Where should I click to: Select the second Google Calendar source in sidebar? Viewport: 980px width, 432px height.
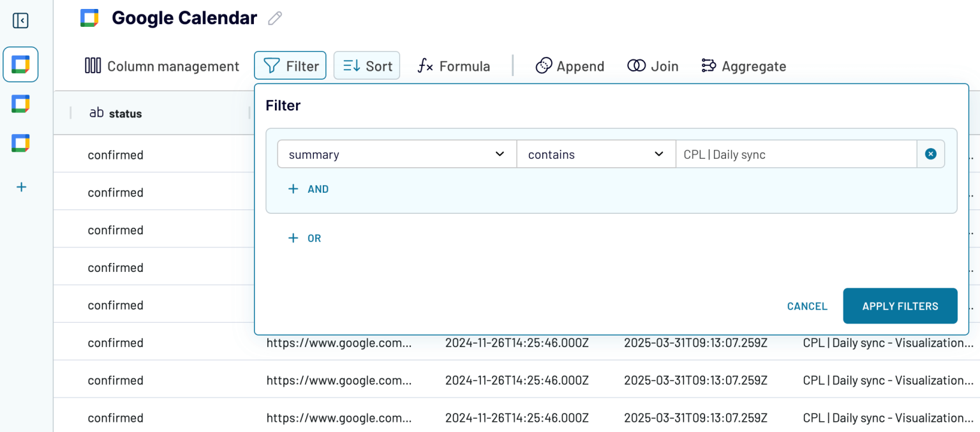pyautogui.click(x=20, y=103)
